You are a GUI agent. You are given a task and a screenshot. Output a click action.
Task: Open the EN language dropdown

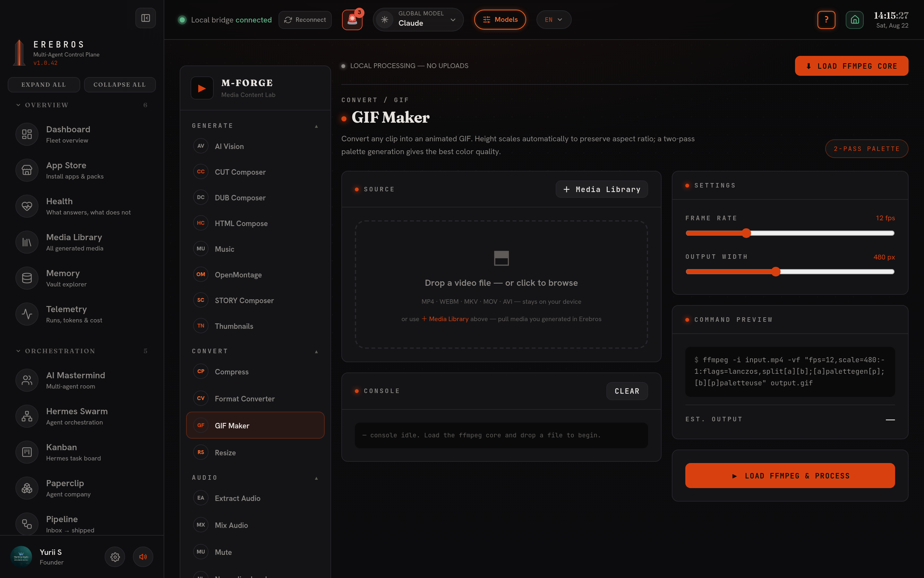[554, 20]
